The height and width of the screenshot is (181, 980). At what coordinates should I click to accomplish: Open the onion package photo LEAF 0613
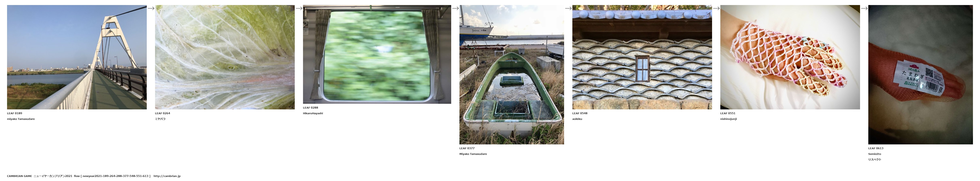click(920, 75)
